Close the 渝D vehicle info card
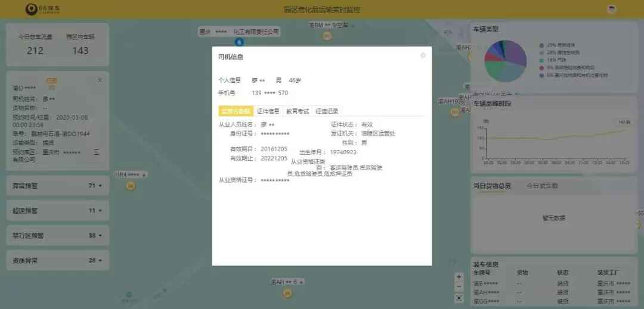This screenshot has width=644, height=309. point(100,80)
